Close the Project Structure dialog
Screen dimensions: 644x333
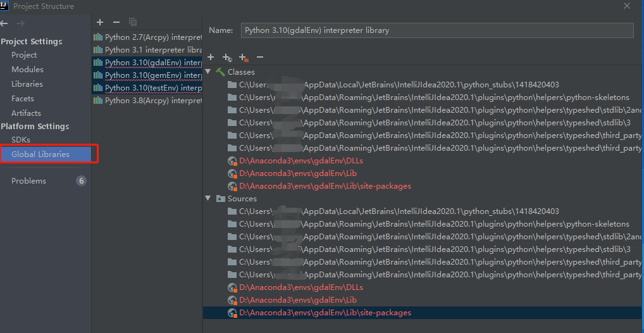627,6
